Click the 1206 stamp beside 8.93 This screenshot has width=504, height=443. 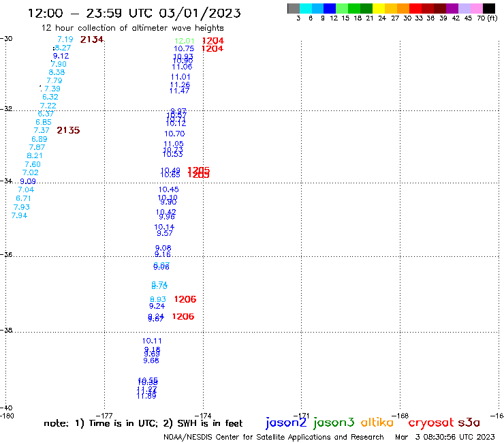[185, 299]
